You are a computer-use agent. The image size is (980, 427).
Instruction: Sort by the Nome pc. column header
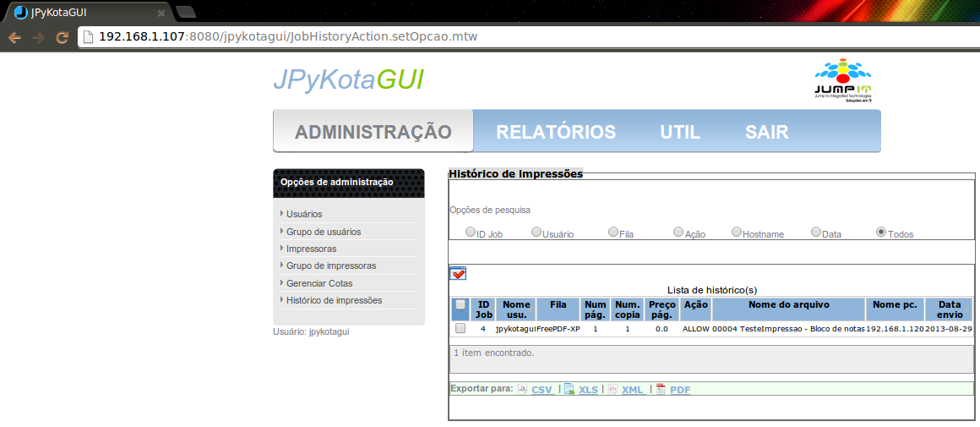pyautogui.click(x=895, y=309)
